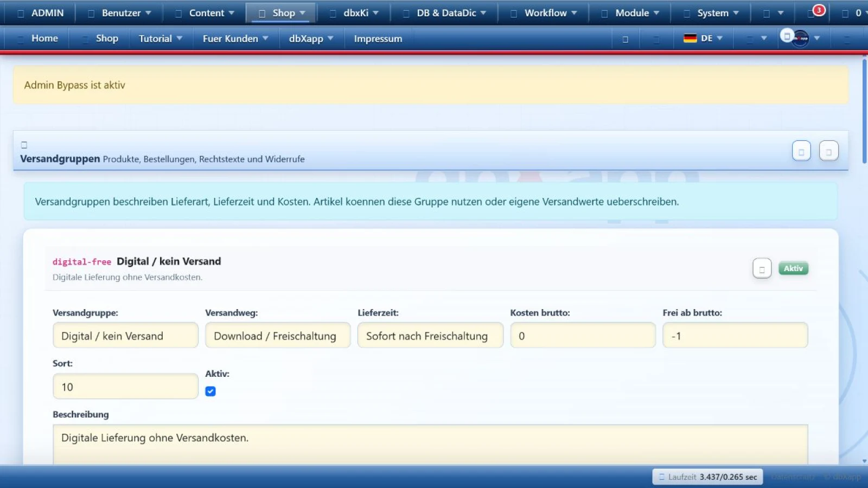Click the 'digital-free' code label
868x488 pixels.
tap(82, 262)
